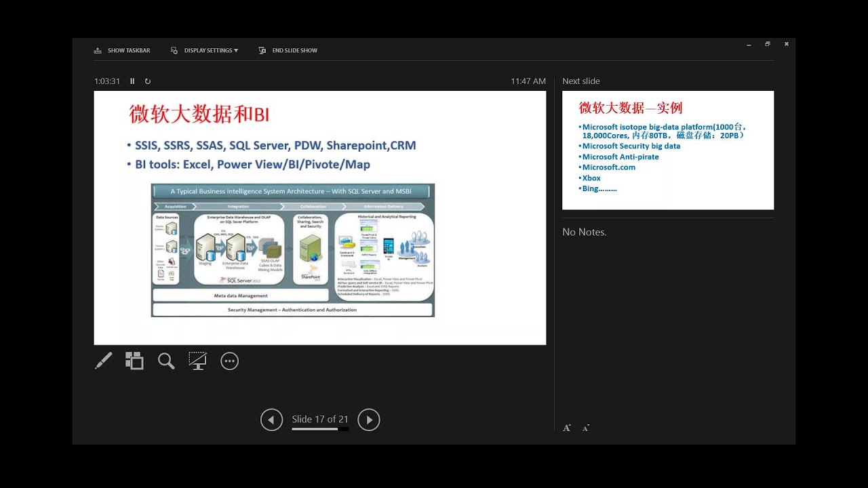Restore the presenter view window
The height and width of the screenshot is (488, 868).
(x=768, y=44)
